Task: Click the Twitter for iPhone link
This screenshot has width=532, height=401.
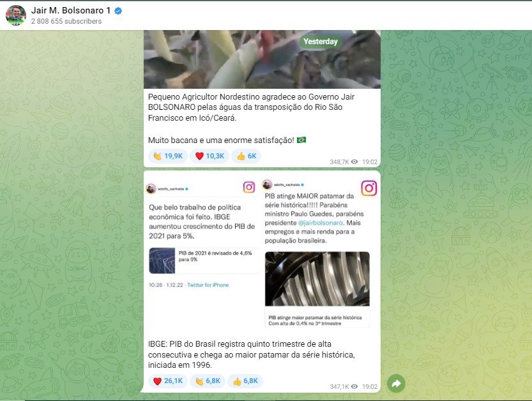Action: tap(208, 285)
